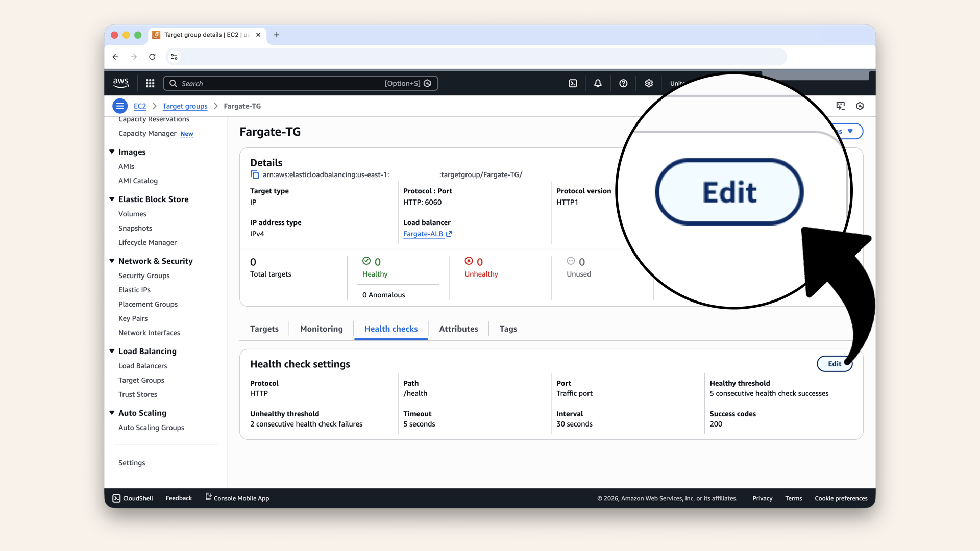Open console settings gear
The image size is (980, 551).
[649, 83]
